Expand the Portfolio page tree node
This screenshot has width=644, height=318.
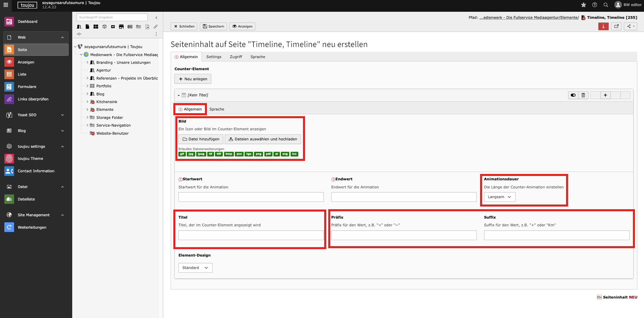click(87, 86)
